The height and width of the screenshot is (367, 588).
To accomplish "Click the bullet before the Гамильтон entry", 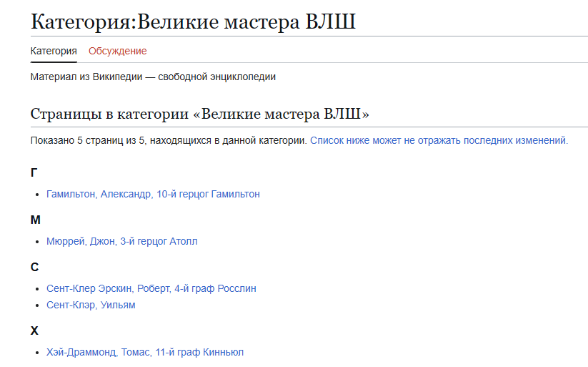I will [38, 195].
